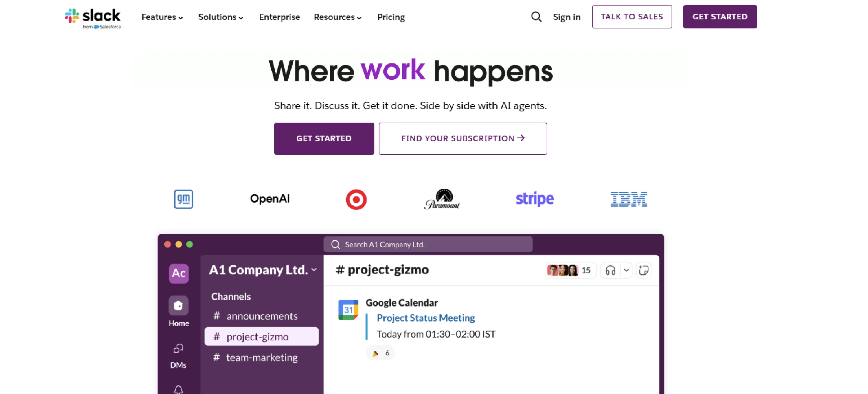This screenshot has height=394, width=868.
Task: Expand the A1 Company Ltd. workspace dropdown
Action: (x=315, y=269)
